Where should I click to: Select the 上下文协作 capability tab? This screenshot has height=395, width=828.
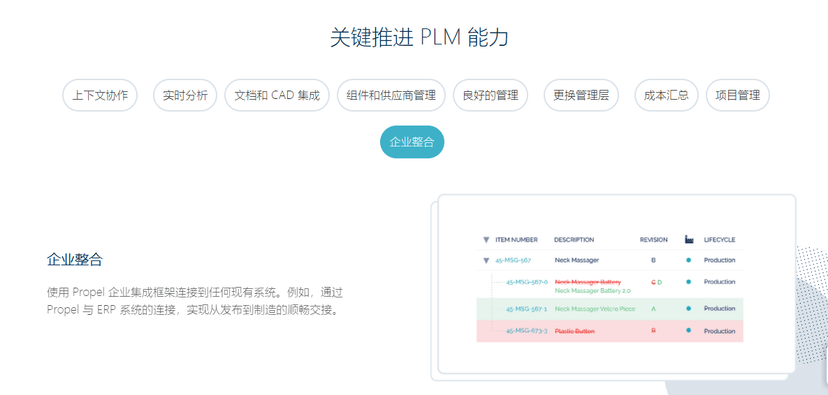[100, 96]
